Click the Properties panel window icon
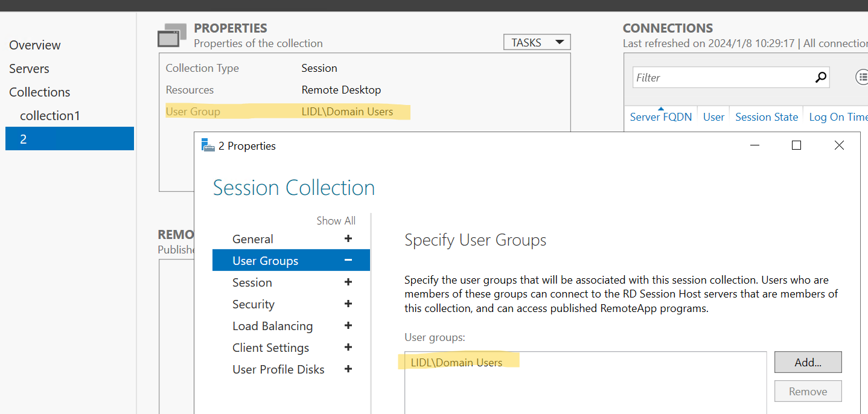 (172, 36)
